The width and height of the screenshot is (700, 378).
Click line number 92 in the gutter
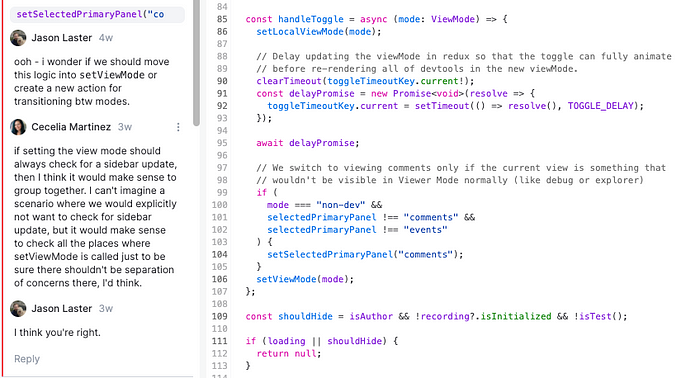222,106
